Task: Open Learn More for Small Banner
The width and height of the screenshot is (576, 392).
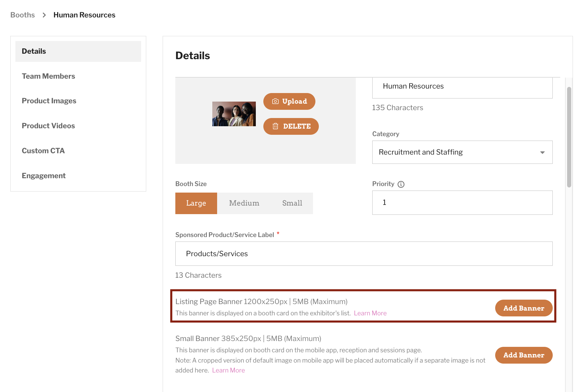Action: [228, 370]
